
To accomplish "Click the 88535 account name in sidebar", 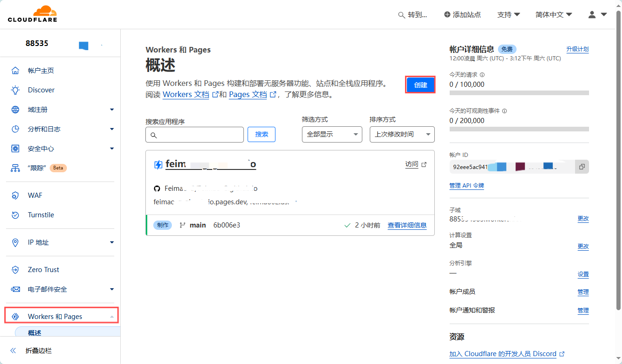I will pyautogui.click(x=37, y=43).
